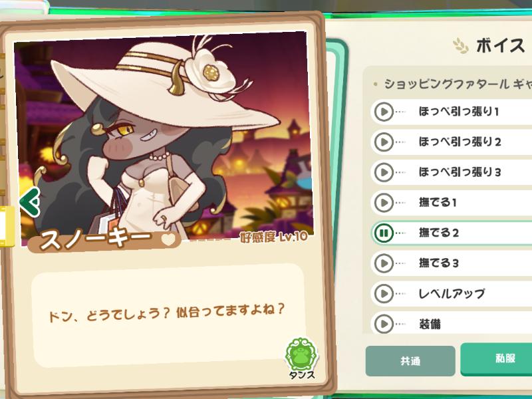Screen dimensions: 532x399
Task: Play the ほっぺ引っ張り2 voice clip
Action: 384,142
